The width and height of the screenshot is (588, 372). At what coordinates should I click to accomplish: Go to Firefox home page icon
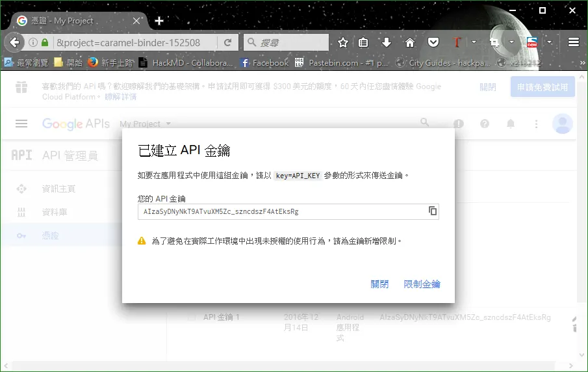(x=410, y=42)
